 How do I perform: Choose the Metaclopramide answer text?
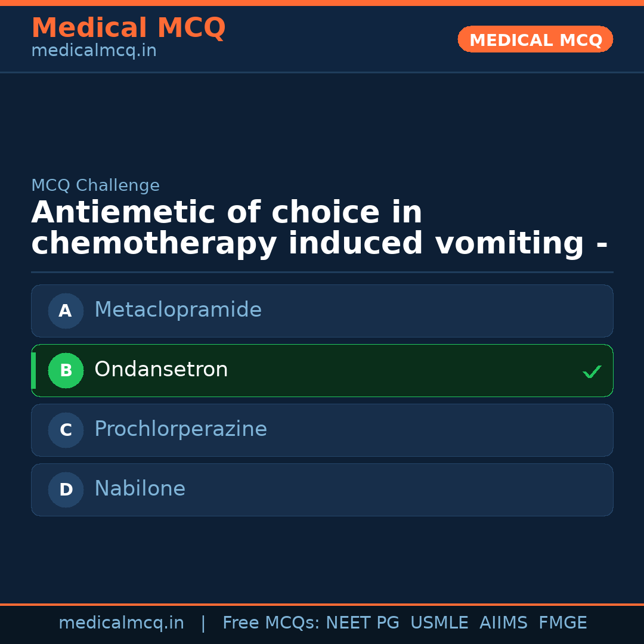(x=178, y=310)
